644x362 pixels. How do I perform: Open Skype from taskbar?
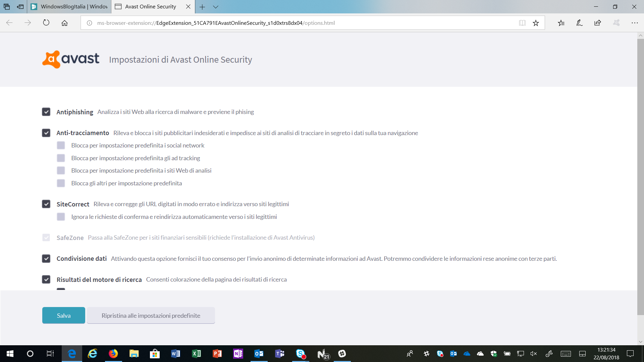click(x=301, y=354)
